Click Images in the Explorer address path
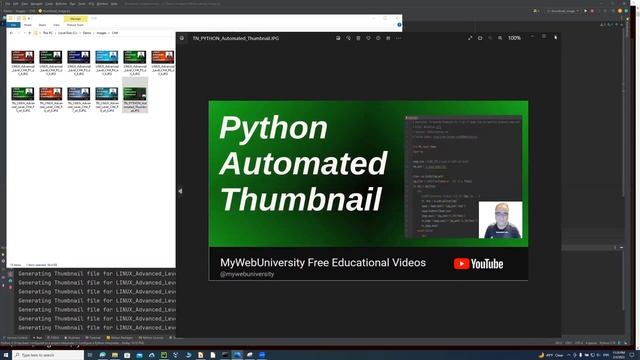This screenshot has height=360, width=640. pos(101,33)
